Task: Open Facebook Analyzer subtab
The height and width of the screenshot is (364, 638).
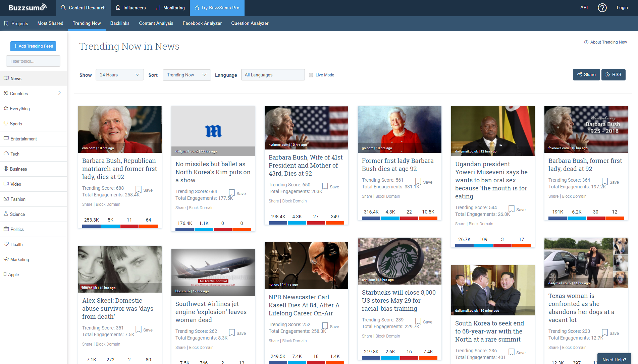Action: tap(202, 23)
